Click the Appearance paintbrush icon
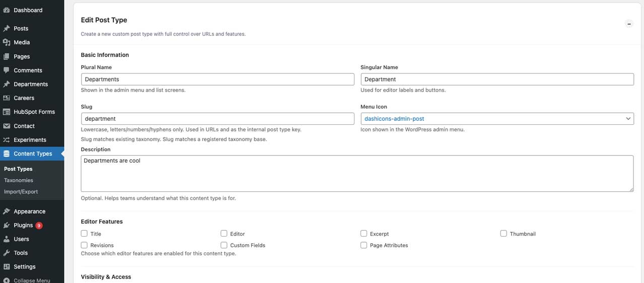The image size is (644, 283). (x=7, y=211)
